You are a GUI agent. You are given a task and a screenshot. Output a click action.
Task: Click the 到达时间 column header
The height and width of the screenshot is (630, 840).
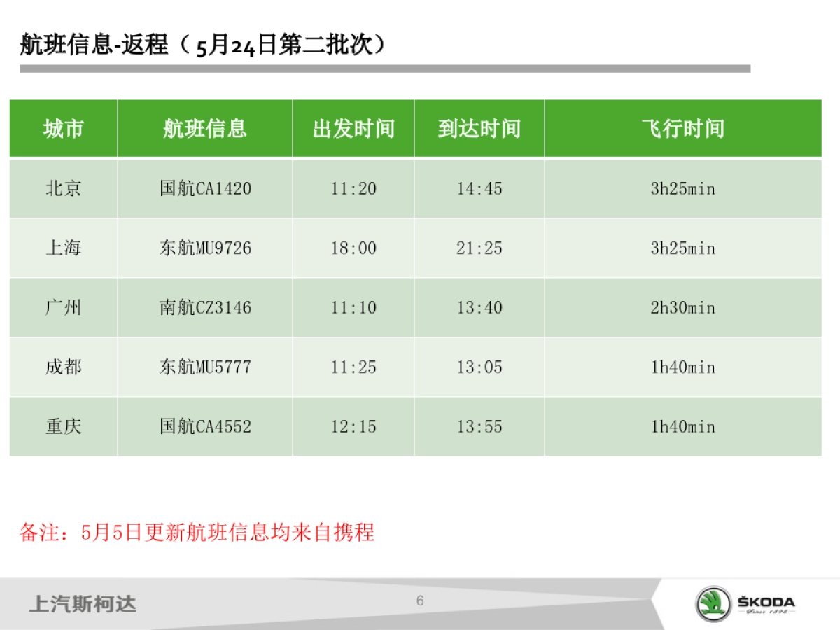coord(480,128)
